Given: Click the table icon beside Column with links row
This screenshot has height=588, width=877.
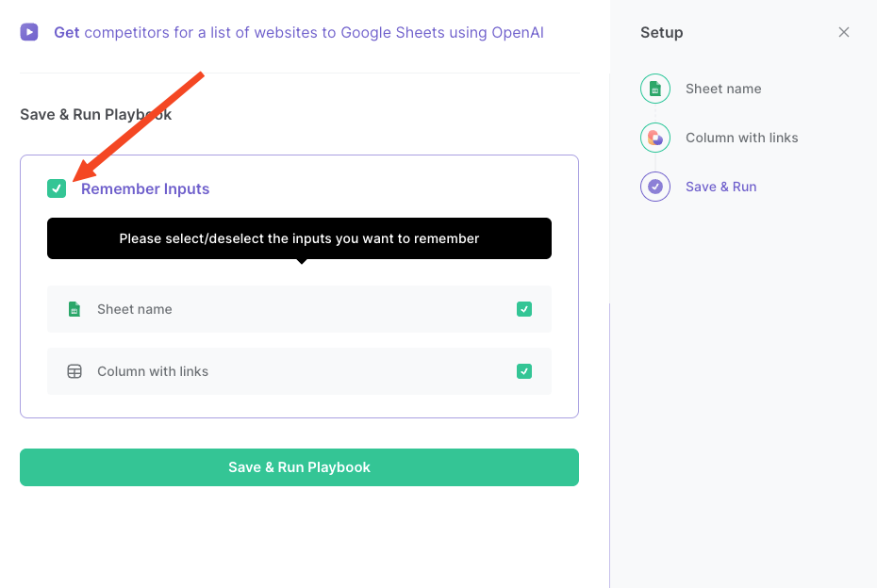Looking at the screenshot, I should 74,371.
